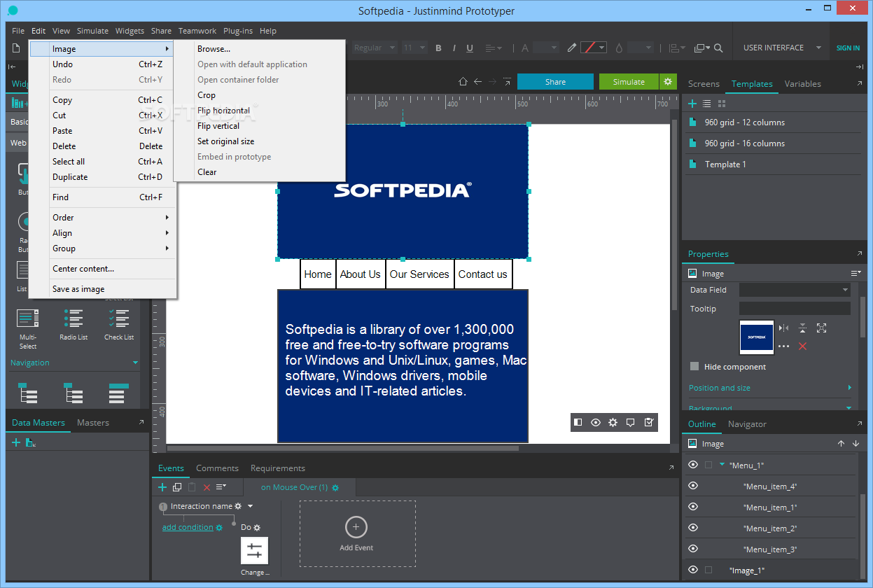The image size is (873, 588).
Task: Click the red X clear image icon
Action: (802, 346)
